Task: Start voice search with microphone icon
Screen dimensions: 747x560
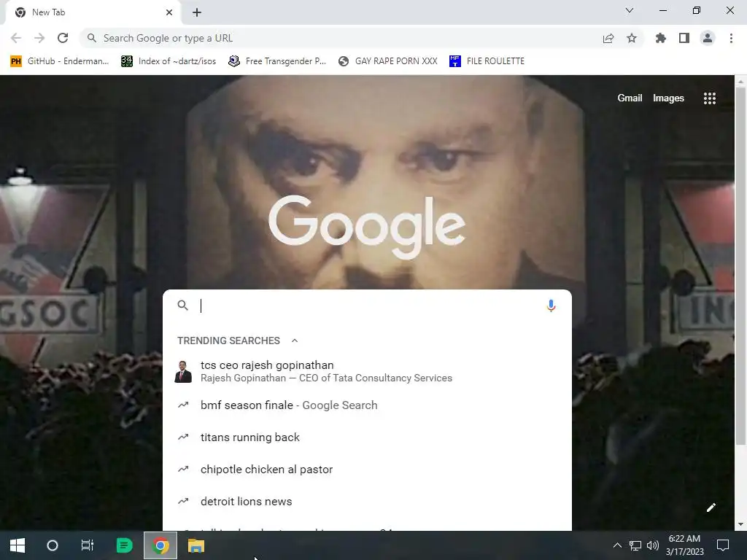Action: (x=551, y=306)
